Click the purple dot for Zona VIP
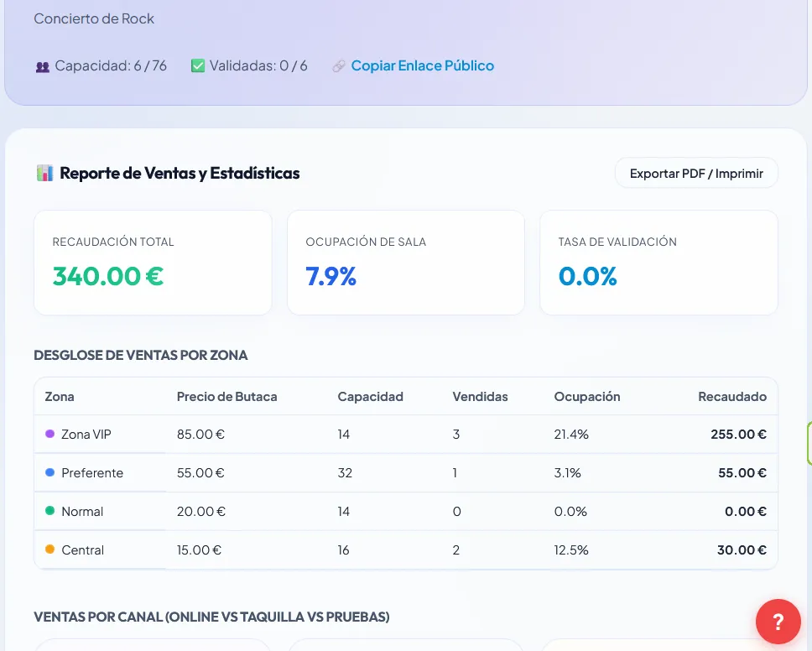This screenshot has width=812, height=651. pyautogui.click(x=49, y=434)
